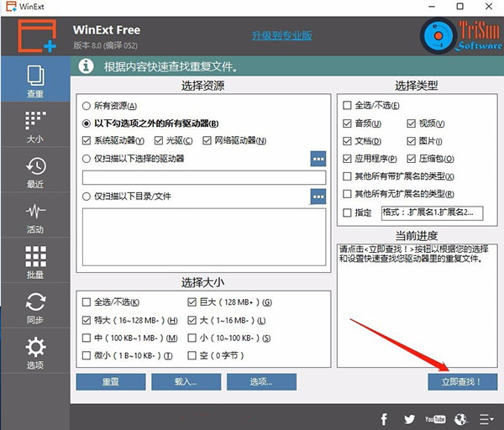The image size is (504, 430).
Task: Uncheck 大 (1~16 MB-) size
Action: (x=192, y=320)
